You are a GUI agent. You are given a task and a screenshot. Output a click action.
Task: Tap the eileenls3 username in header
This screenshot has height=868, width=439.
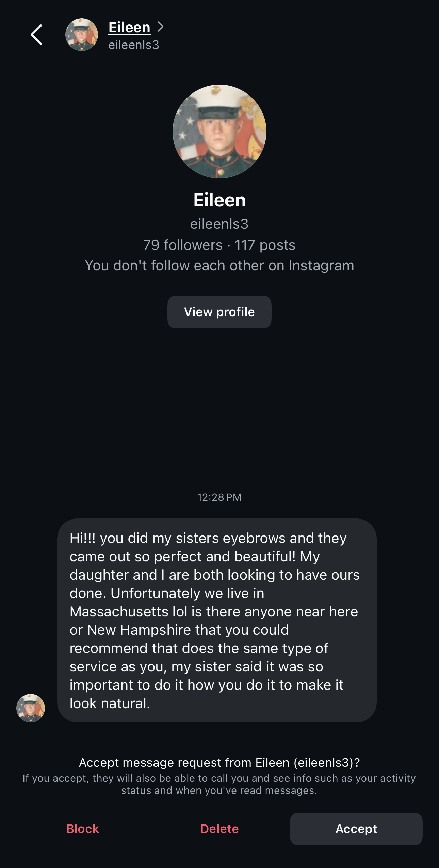tap(134, 45)
